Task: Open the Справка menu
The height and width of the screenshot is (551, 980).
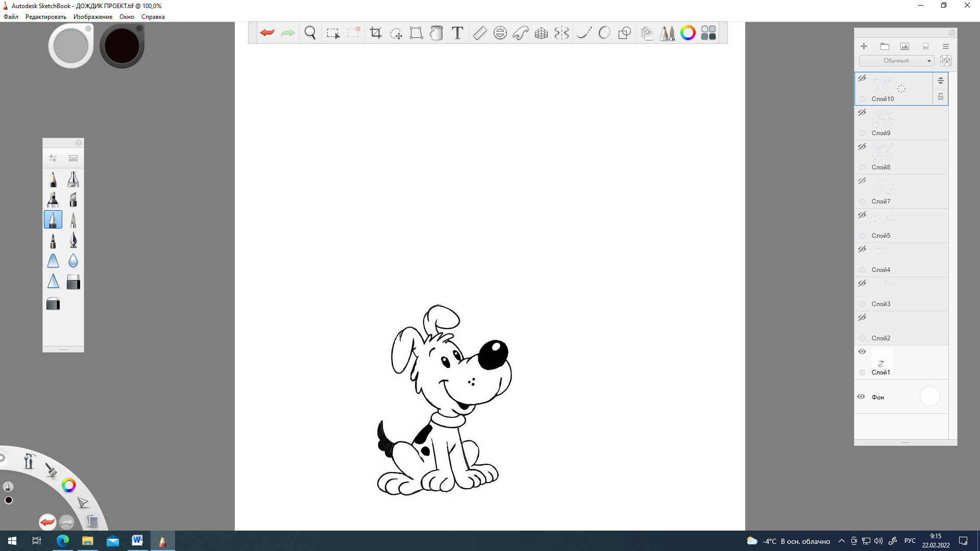Action: [x=153, y=17]
